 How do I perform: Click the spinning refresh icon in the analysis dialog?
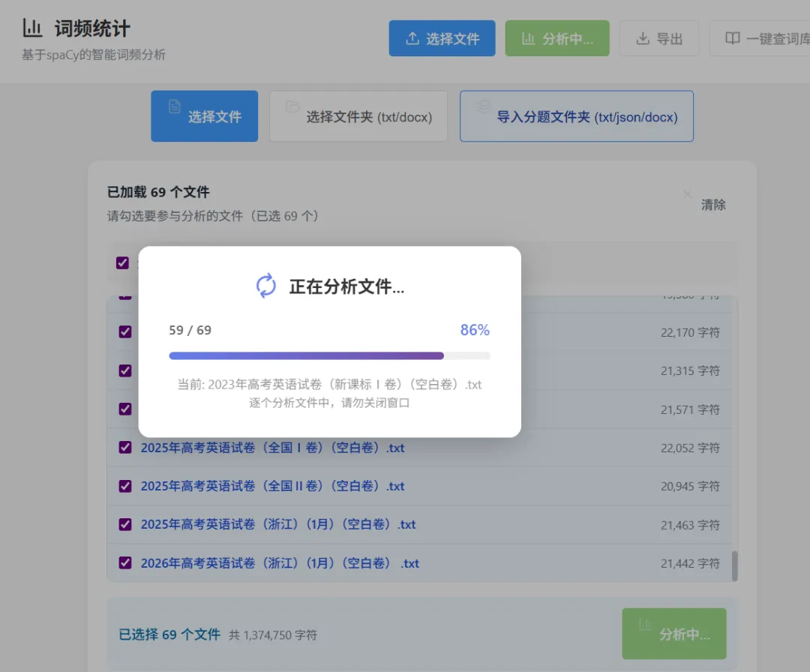pyautogui.click(x=265, y=286)
